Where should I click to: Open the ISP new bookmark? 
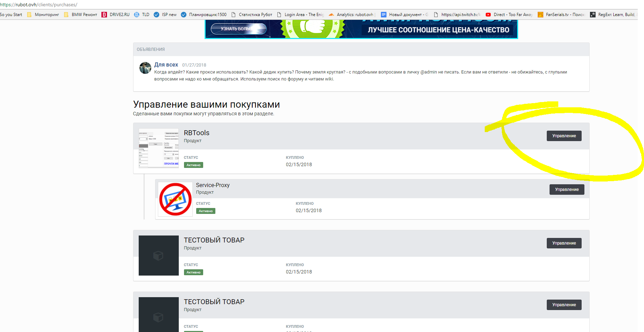(165, 15)
